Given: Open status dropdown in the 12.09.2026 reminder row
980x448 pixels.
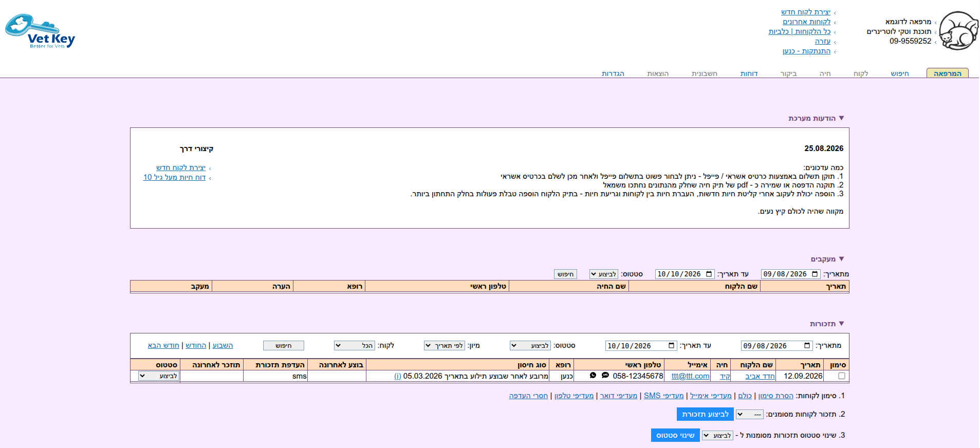Looking at the screenshot, I should (x=159, y=376).
